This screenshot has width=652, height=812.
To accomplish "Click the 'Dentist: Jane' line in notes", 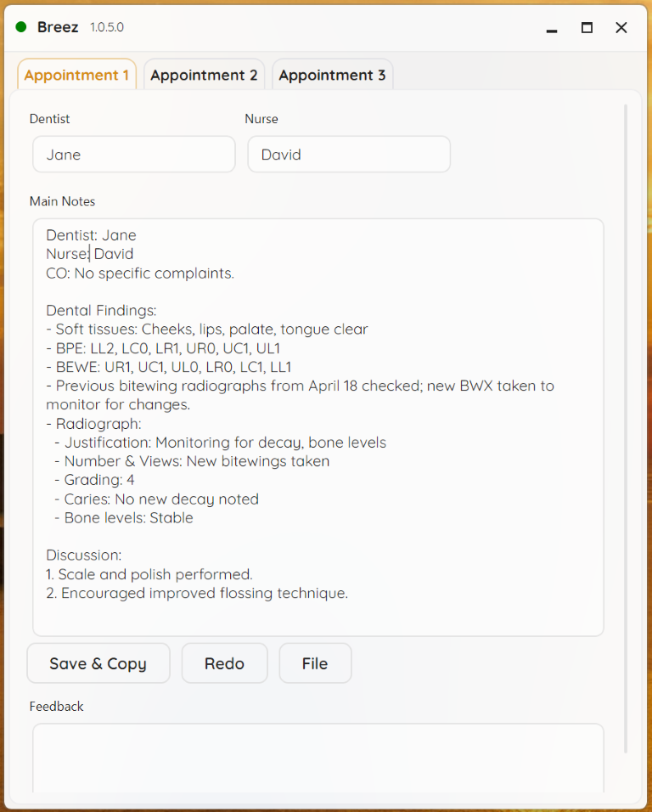I will 91,235.
